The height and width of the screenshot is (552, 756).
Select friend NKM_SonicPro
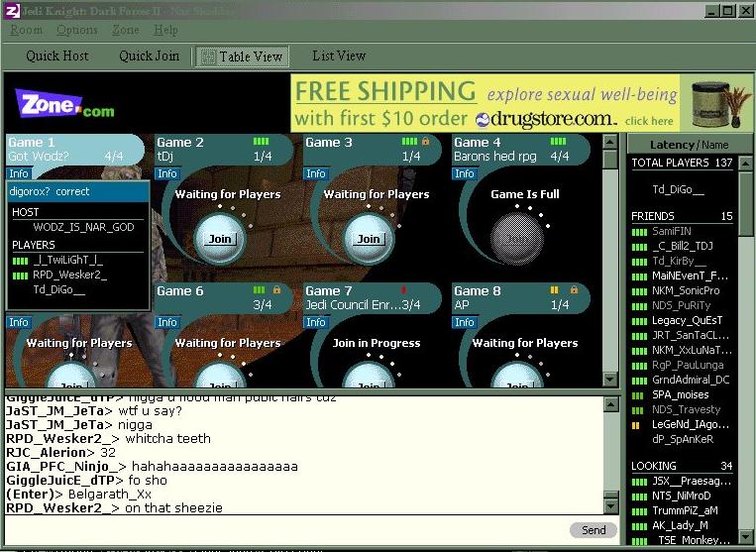tap(686, 290)
